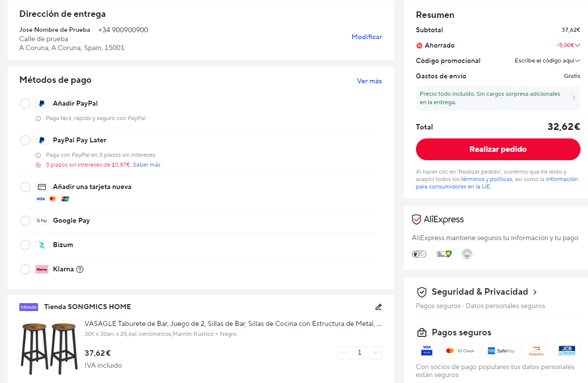Click the Bizum logo icon
588x383 pixels.
[x=42, y=245]
